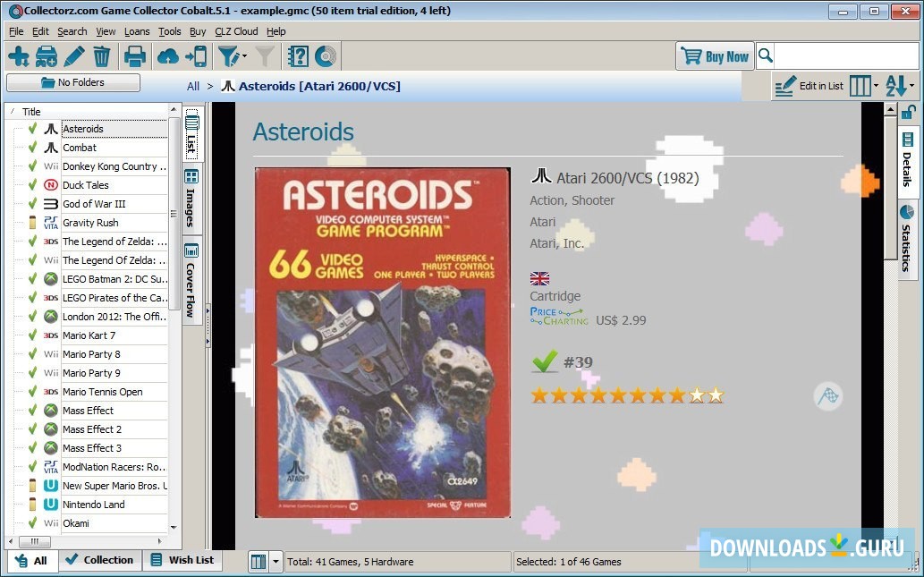Open the View menu
The image size is (924, 577).
coord(106,31)
